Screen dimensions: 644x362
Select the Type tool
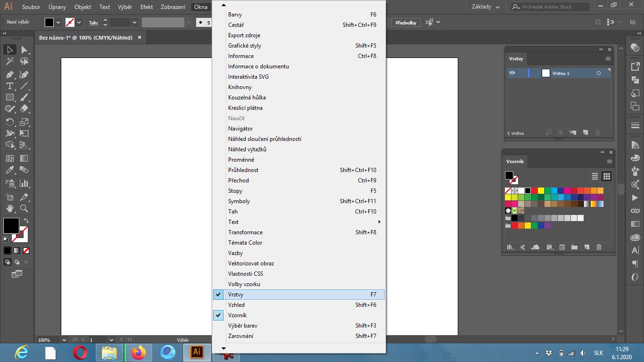pyautogui.click(x=9, y=86)
